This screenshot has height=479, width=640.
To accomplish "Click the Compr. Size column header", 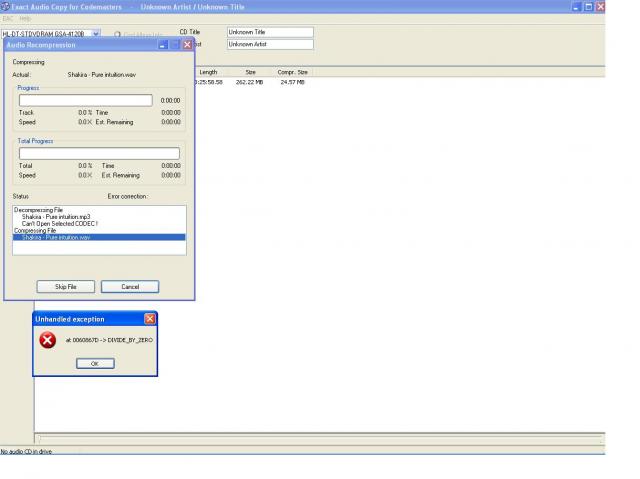I will pyautogui.click(x=293, y=72).
